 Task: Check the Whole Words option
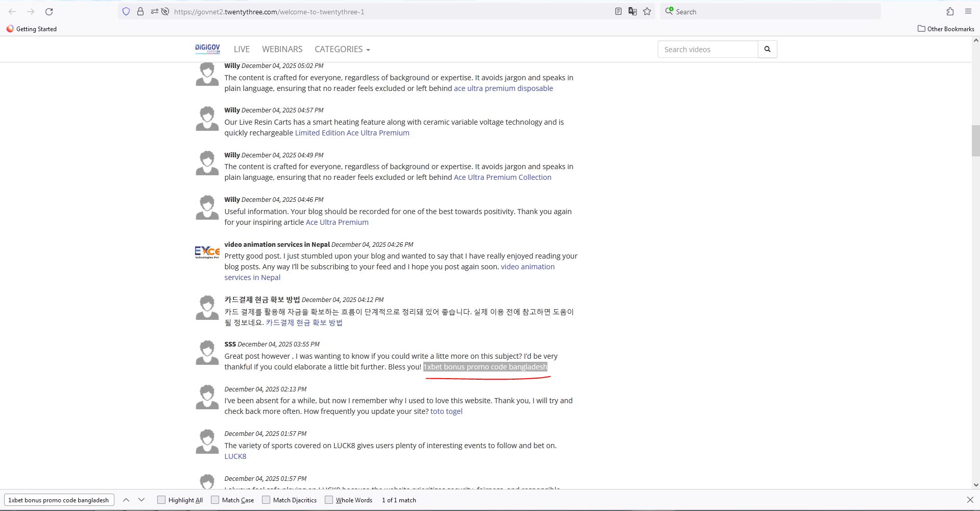[x=329, y=500]
